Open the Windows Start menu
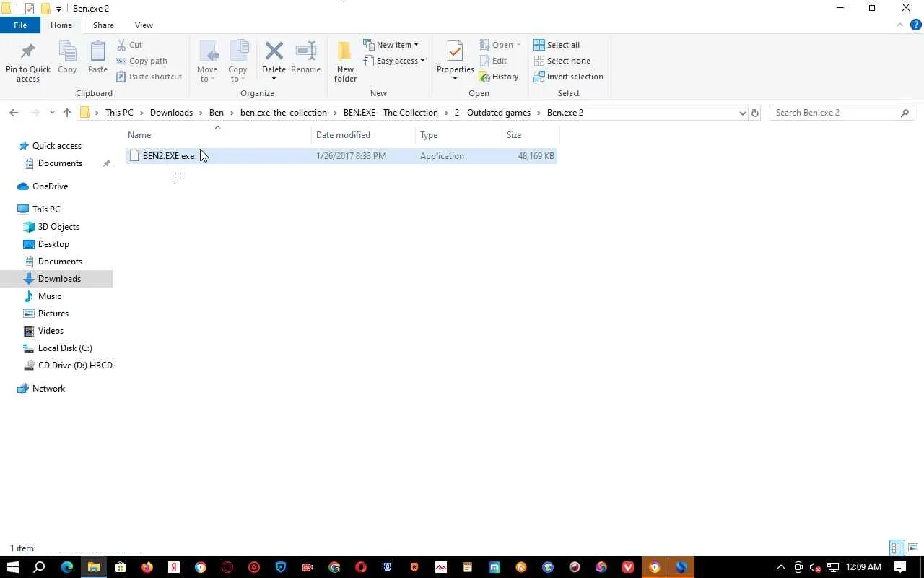Image resolution: width=924 pixels, height=578 pixels. coord(12,567)
